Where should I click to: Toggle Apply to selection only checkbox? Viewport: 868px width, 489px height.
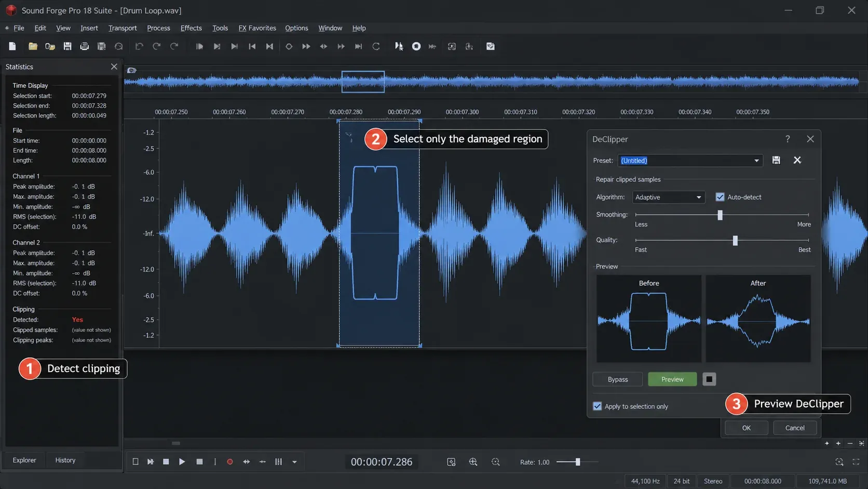(598, 406)
